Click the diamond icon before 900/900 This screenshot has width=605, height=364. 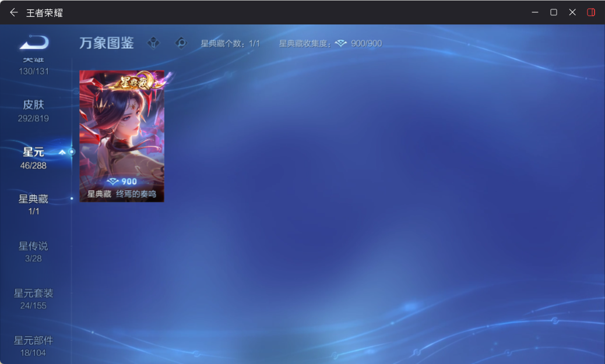click(x=341, y=44)
